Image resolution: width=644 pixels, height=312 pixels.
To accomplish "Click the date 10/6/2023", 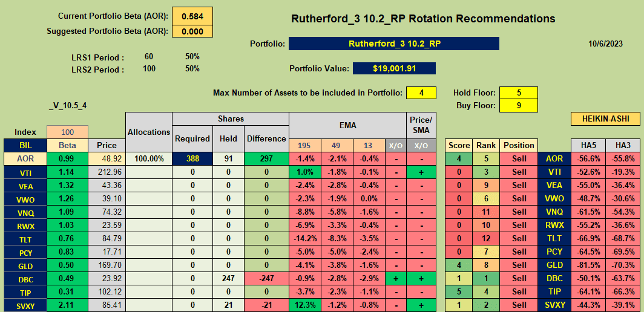I will pyautogui.click(x=605, y=44).
